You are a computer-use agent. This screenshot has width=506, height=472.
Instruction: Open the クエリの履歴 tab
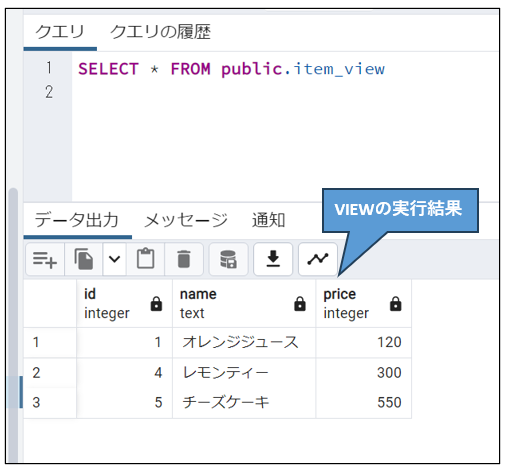tap(160, 32)
